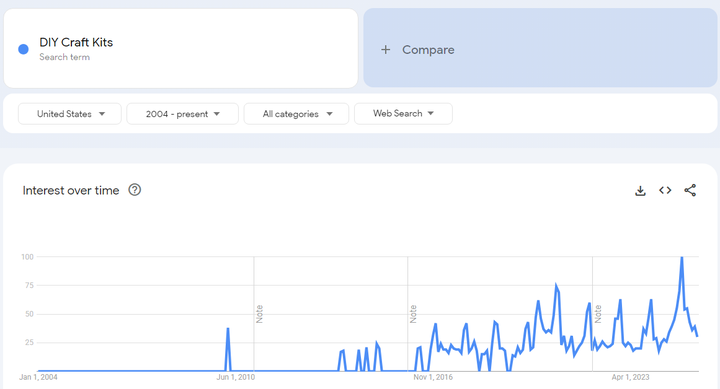Expand the United States region dropdown
This screenshot has height=389, width=720.
[x=70, y=114]
